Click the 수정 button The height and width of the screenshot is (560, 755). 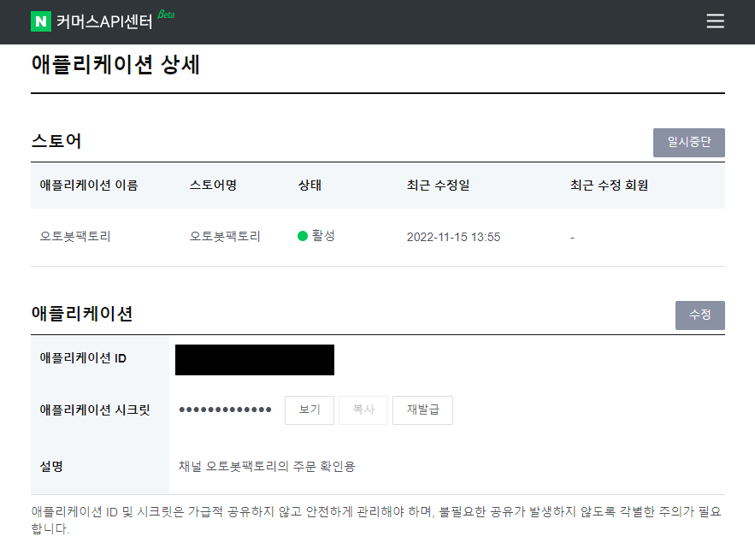coord(699,315)
